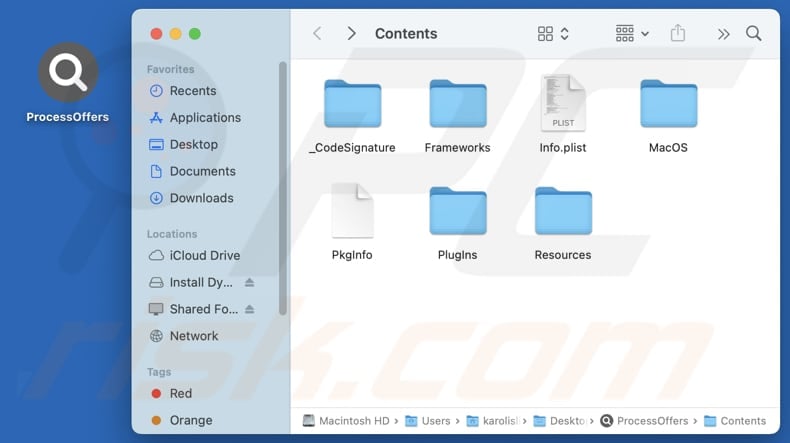Screen dimensions: 790x443
Task: Close the Finder window with red button
Action: 156,34
